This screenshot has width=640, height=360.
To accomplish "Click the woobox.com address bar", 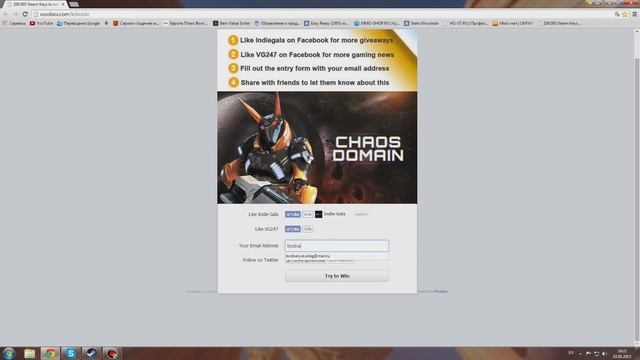I will (x=322, y=14).
